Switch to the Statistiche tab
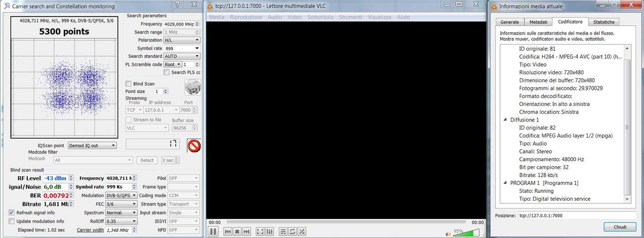 click(604, 22)
